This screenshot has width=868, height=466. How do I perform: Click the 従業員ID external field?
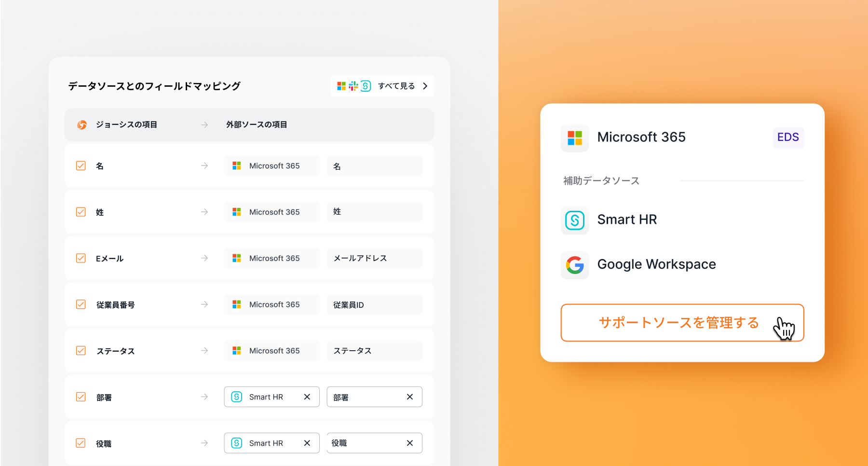click(x=375, y=304)
